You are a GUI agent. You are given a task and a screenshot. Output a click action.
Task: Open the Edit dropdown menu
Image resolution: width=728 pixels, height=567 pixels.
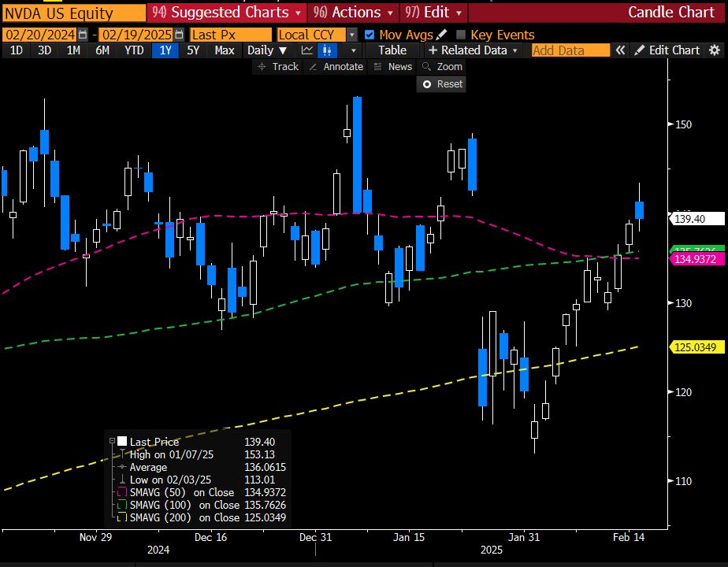pyautogui.click(x=433, y=13)
